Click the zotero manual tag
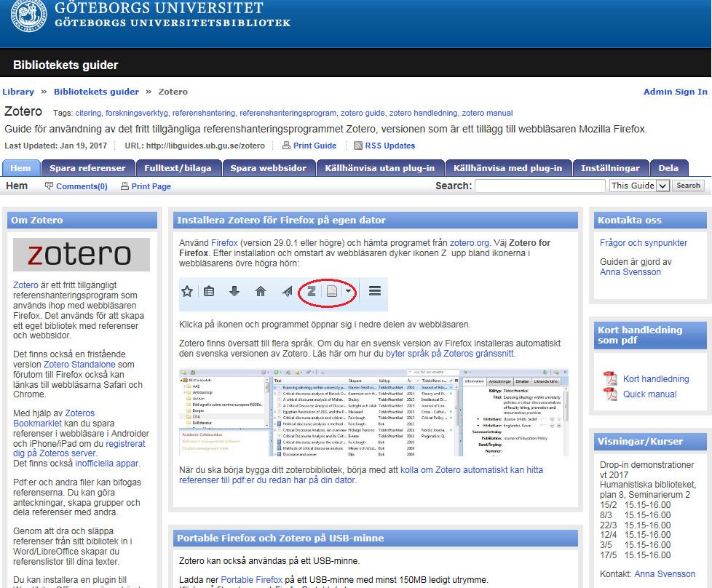 487,113
